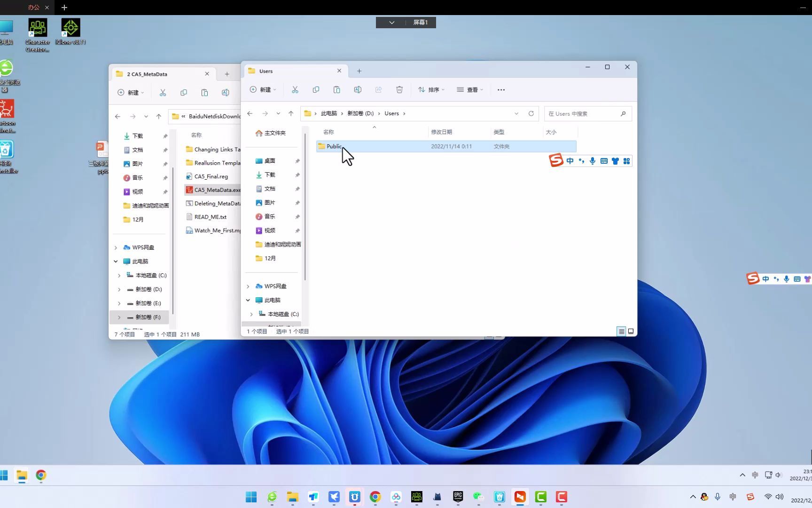Click 新加卷 (D:) in the Users breadcrumb

[x=360, y=113]
